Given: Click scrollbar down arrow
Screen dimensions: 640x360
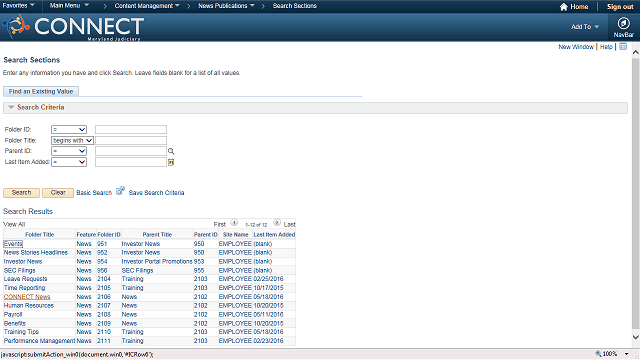Looking at the screenshot, I should coord(636,337).
